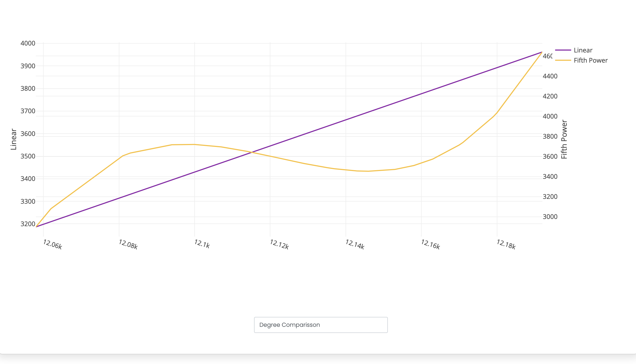
Task: Click the purple line swatch in the legend
Action: pyautogui.click(x=563, y=50)
